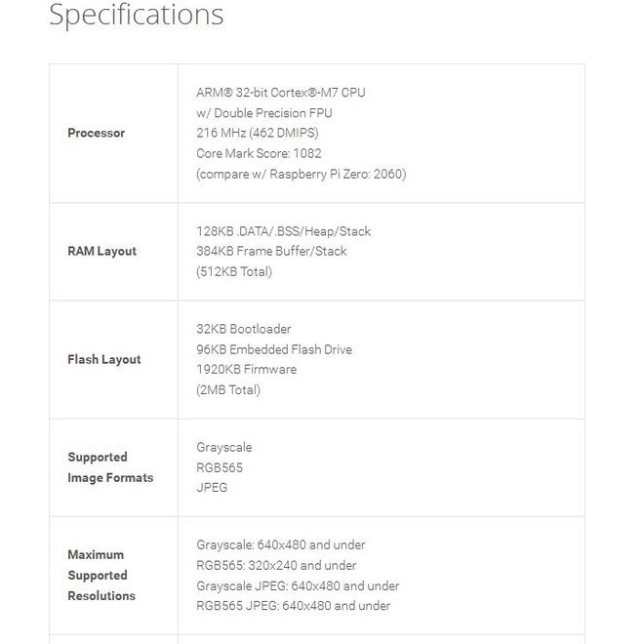Click the Supported Image Formats label

click(x=109, y=467)
